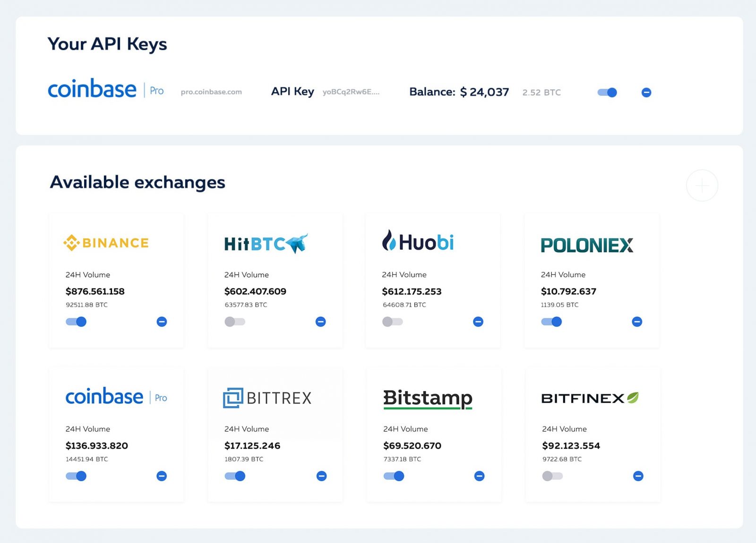The image size is (756, 543).
Task: Open the pro.coinbase.com link
Action: (x=211, y=92)
